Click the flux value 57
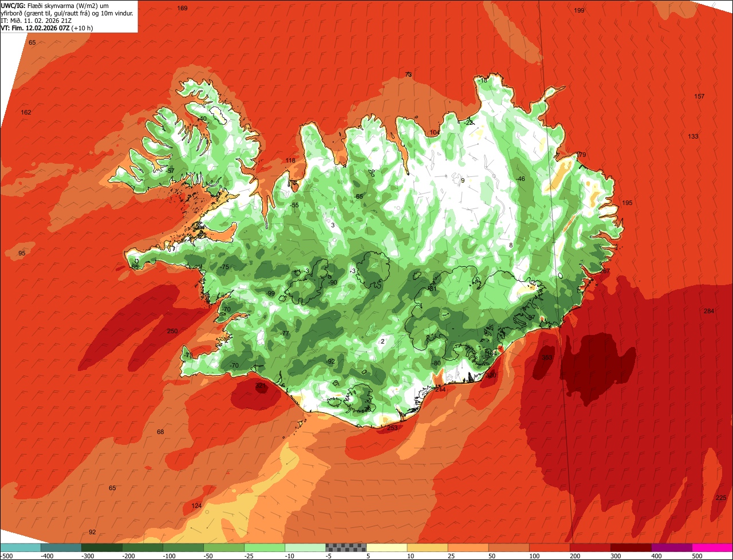The width and height of the screenshot is (733, 560). click(171, 171)
